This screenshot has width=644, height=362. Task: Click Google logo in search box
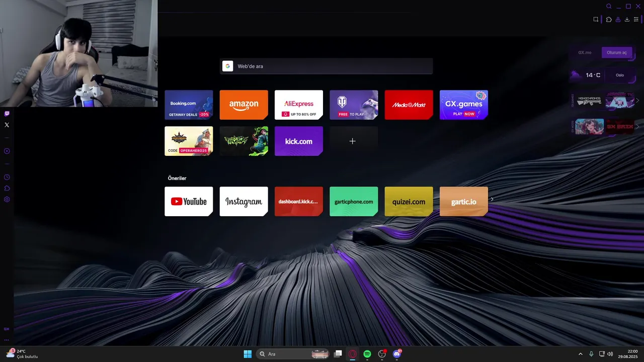[x=227, y=66]
